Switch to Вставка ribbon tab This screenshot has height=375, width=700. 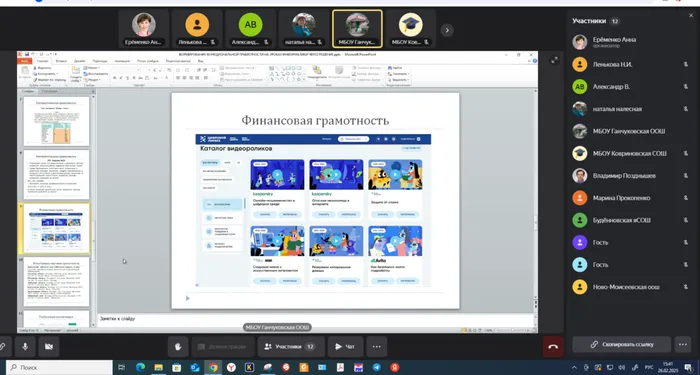[x=61, y=61]
